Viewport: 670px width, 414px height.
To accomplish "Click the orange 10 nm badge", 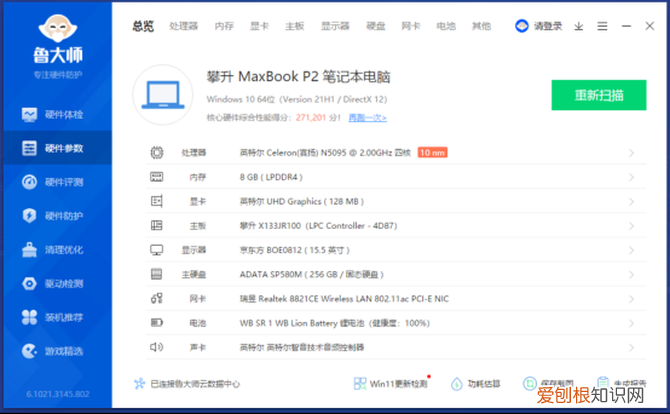I will 432,153.
